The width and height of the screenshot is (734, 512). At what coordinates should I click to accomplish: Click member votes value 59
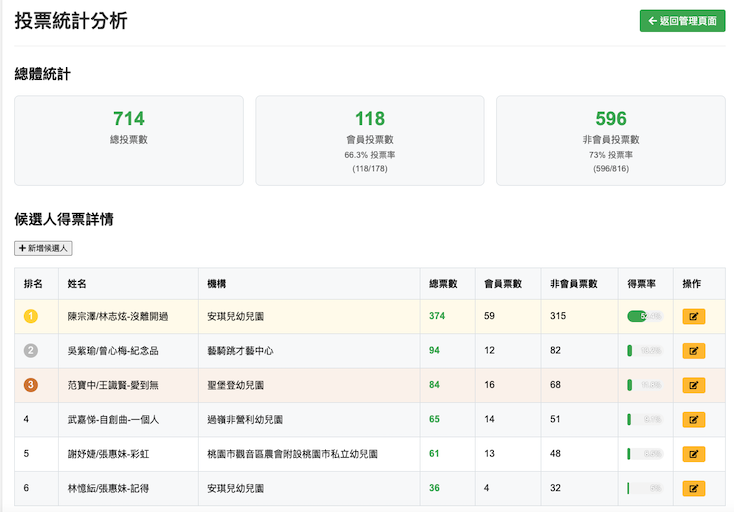(x=489, y=316)
